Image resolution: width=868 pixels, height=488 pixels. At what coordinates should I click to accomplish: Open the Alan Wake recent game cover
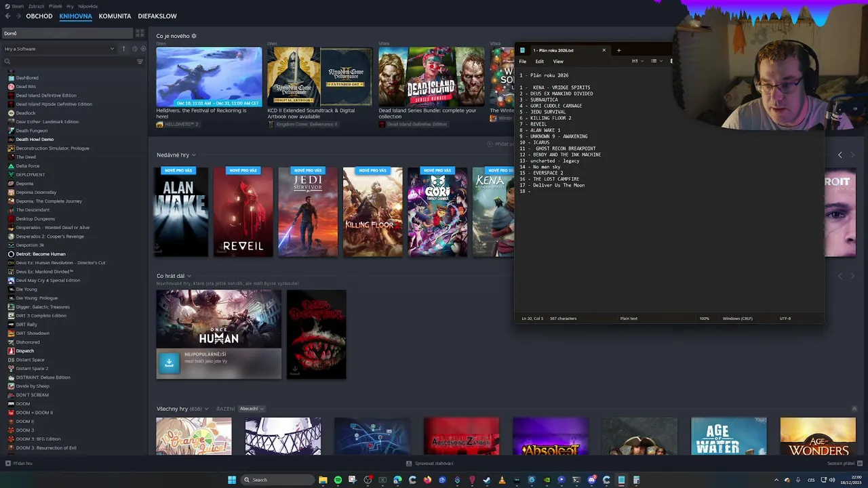pos(181,211)
